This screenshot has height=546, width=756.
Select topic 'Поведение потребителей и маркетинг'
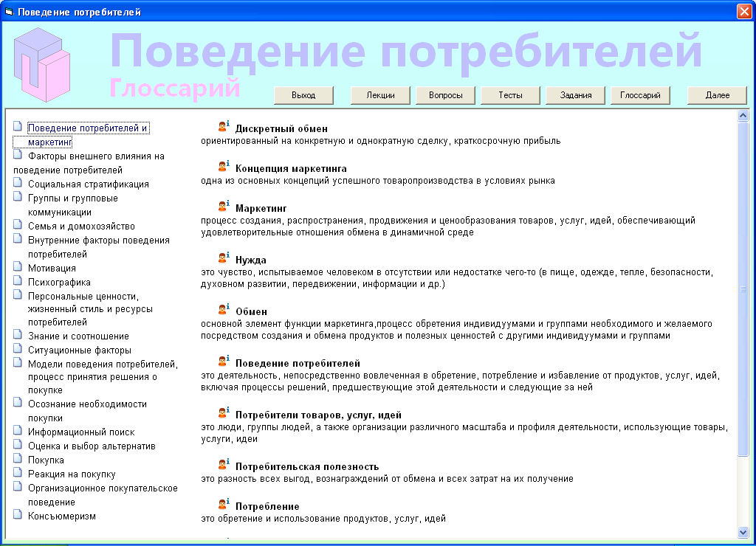point(87,135)
